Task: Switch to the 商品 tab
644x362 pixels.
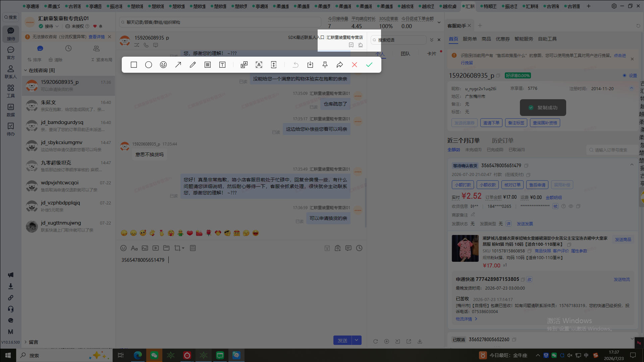Action: pyautogui.click(x=486, y=39)
